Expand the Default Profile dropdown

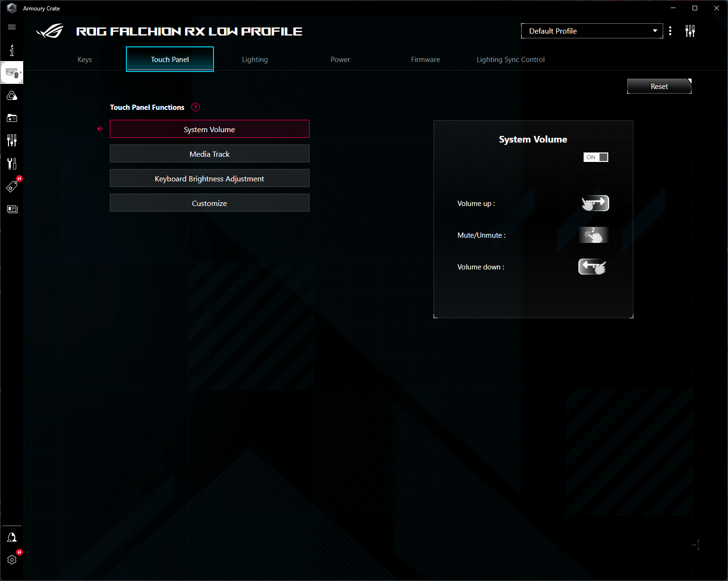[x=592, y=31]
